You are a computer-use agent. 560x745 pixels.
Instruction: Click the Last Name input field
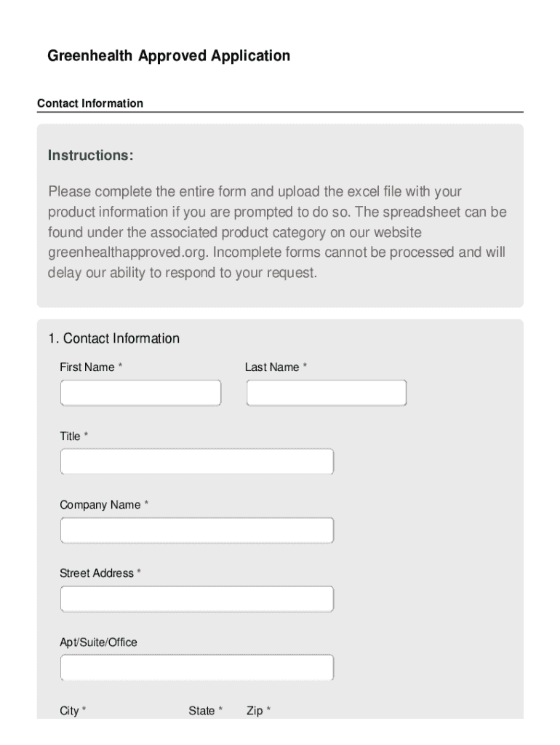[326, 393]
